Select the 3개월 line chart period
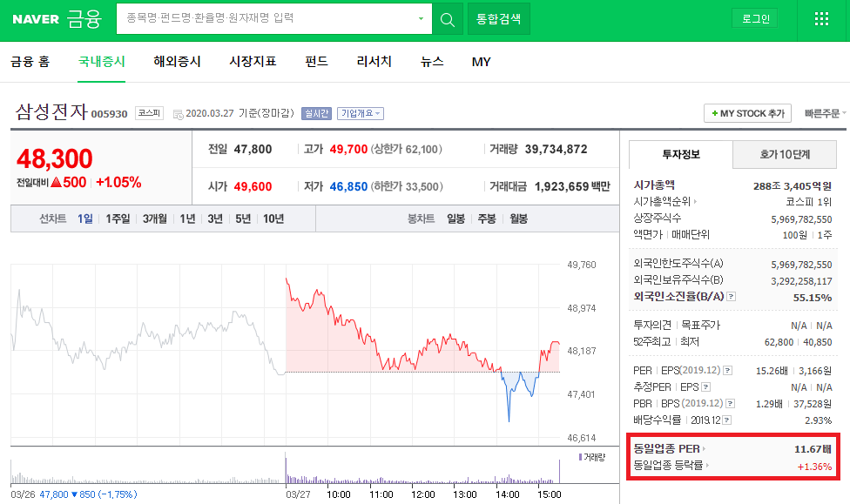Viewport: 850px width, 504px height. (x=155, y=219)
